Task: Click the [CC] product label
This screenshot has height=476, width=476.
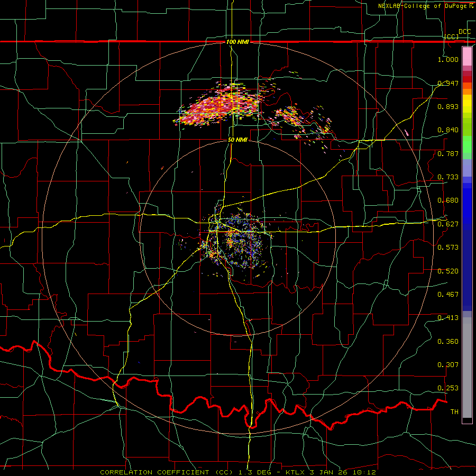Action: point(452,36)
